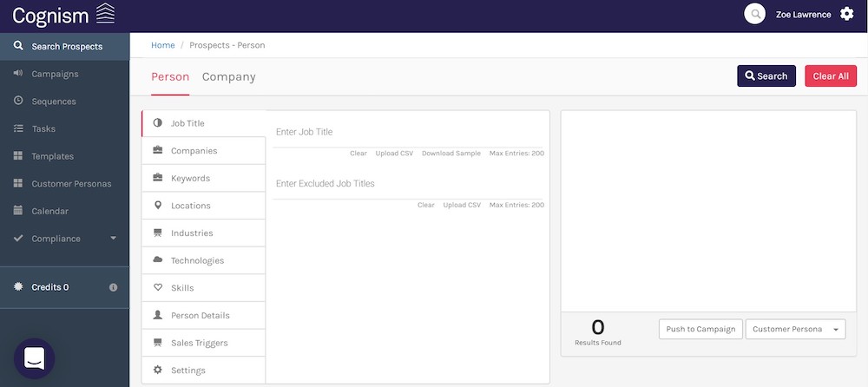Click the Compliance checkmark icon
The image size is (868, 387).
tap(18, 238)
